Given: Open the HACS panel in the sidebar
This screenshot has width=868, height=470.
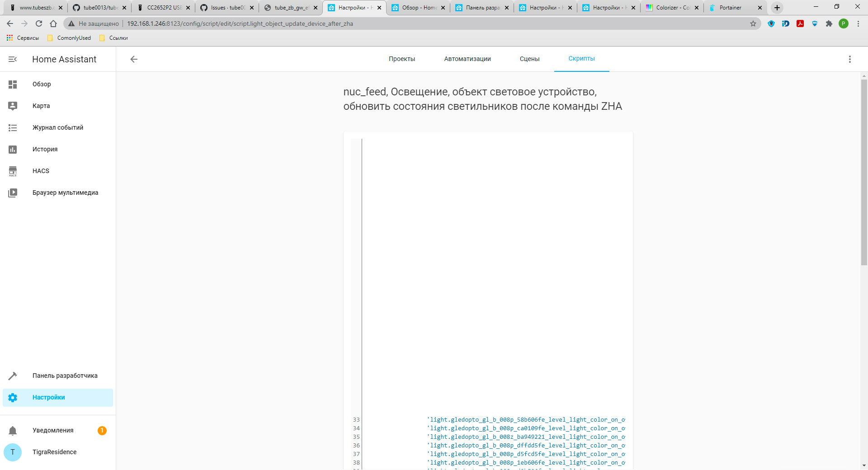Looking at the screenshot, I should (40, 171).
